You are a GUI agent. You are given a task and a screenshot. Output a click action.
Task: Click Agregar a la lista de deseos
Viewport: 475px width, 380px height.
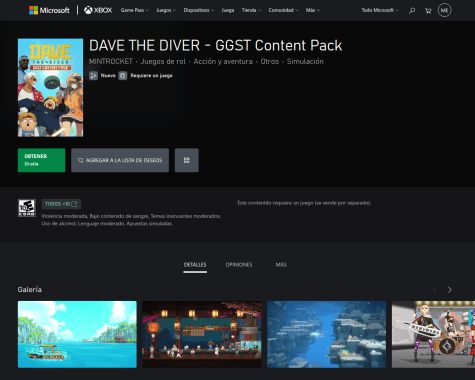click(x=120, y=160)
